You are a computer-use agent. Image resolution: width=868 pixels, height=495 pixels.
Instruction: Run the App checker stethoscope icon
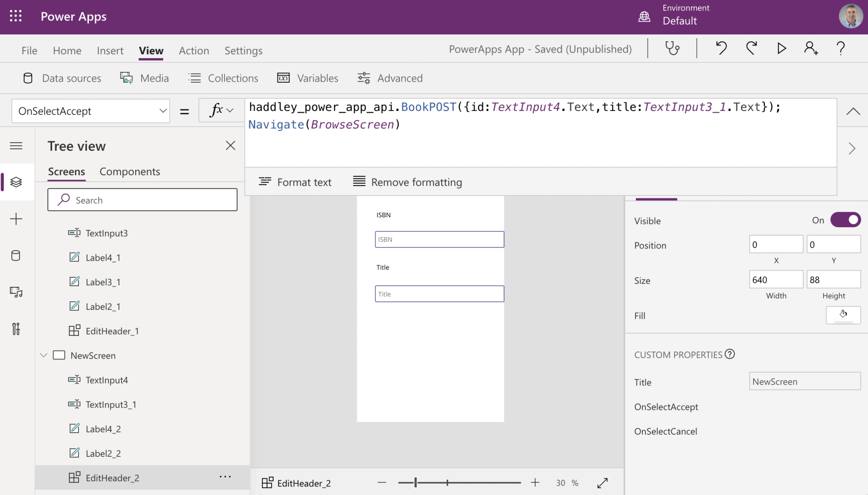click(x=672, y=49)
